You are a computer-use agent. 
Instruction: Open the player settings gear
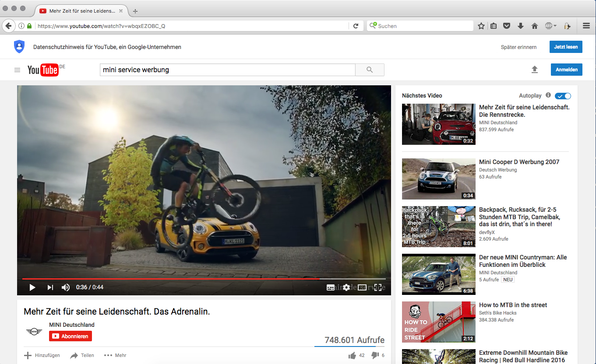tap(346, 287)
